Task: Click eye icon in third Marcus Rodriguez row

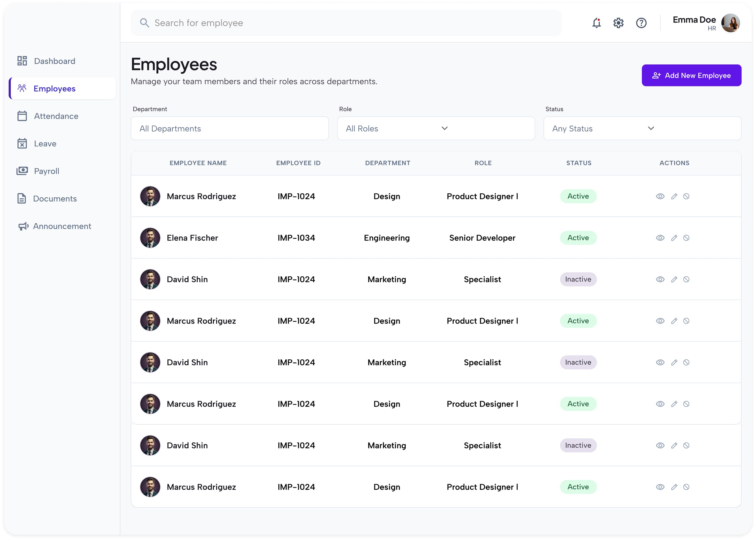Action: tap(660, 404)
